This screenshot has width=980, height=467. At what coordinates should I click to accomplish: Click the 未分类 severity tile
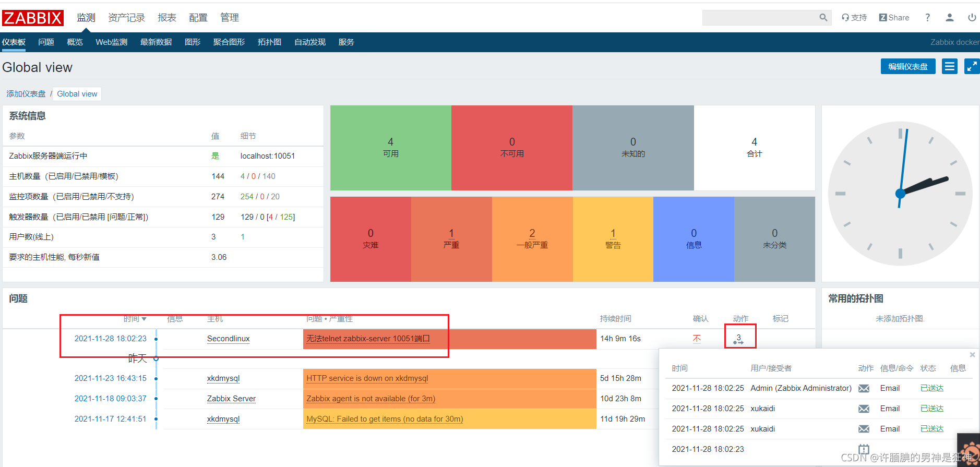point(774,239)
